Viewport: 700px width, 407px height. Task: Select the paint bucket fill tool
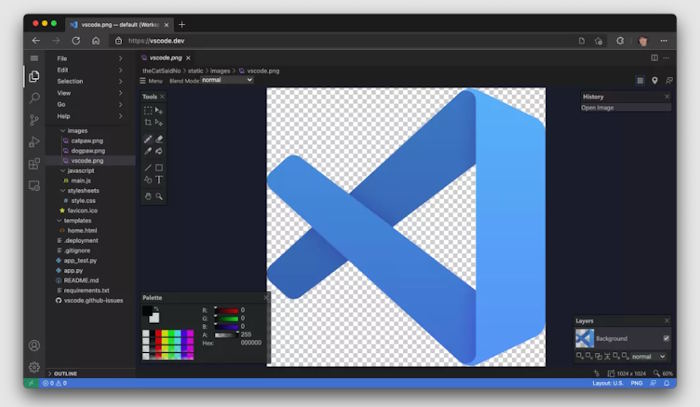tap(159, 151)
